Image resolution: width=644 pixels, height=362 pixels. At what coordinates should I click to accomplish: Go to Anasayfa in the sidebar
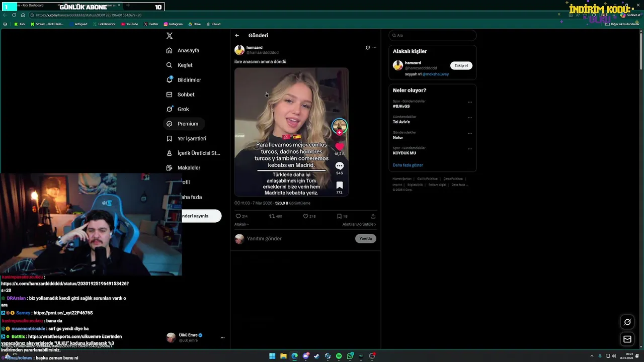point(183,50)
